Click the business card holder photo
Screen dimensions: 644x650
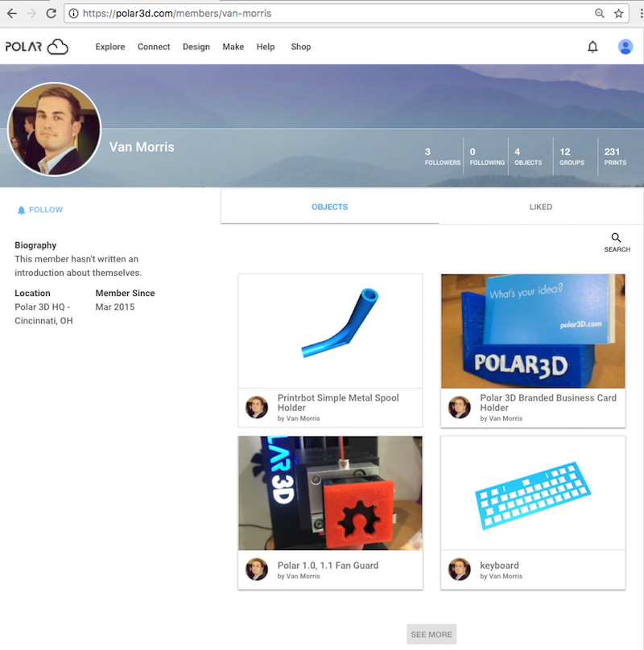tap(533, 331)
